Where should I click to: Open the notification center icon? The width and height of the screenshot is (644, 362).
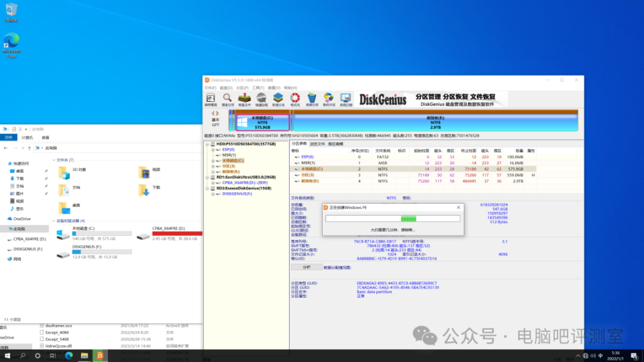coord(634,356)
